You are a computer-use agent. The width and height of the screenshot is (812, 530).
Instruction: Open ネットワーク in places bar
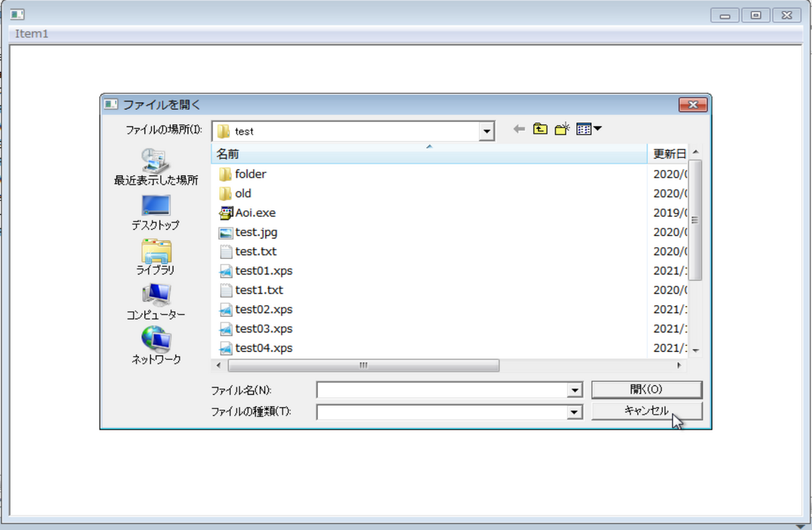click(x=156, y=347)
